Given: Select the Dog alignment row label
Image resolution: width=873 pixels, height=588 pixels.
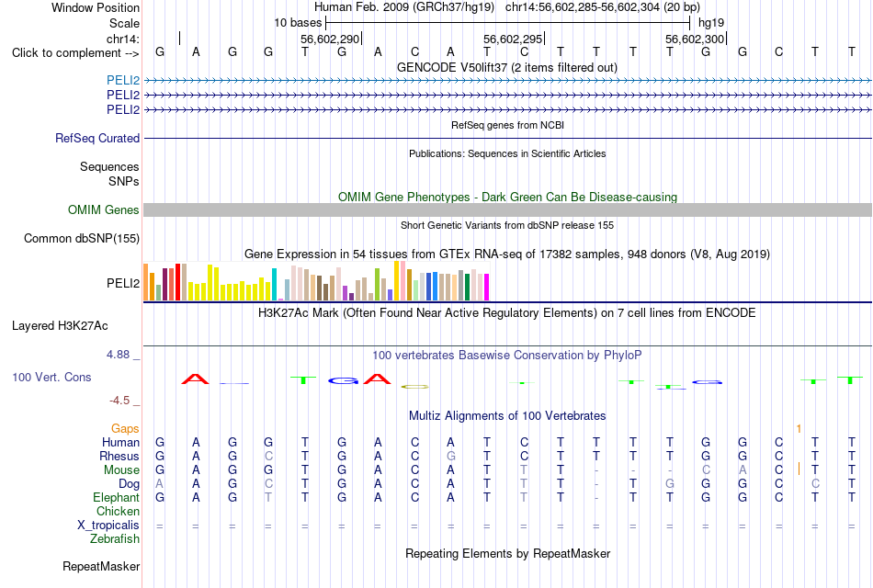Looking at the screenshot, I should [x=129, y=484].
